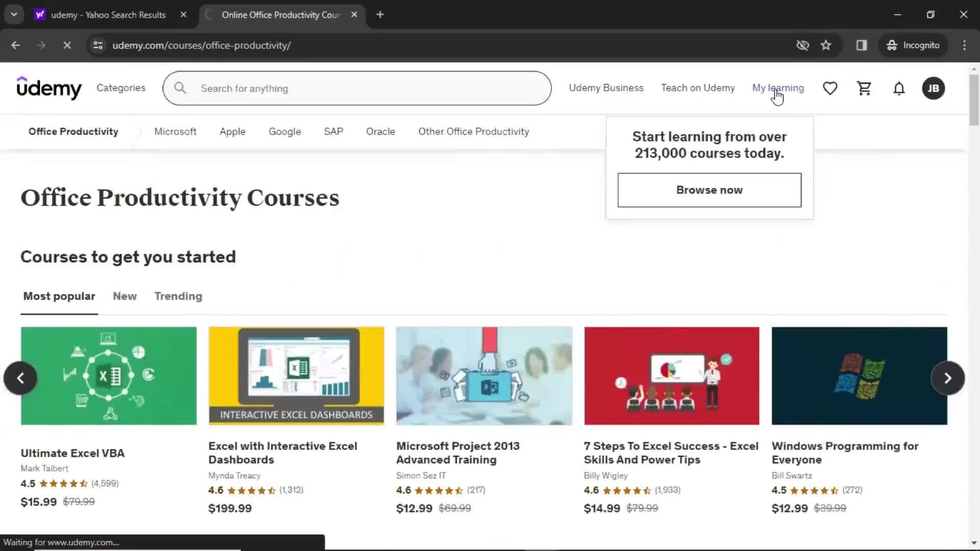980x551 pixels.
Task: Select the New courses tab
Action: coord(125,296)
